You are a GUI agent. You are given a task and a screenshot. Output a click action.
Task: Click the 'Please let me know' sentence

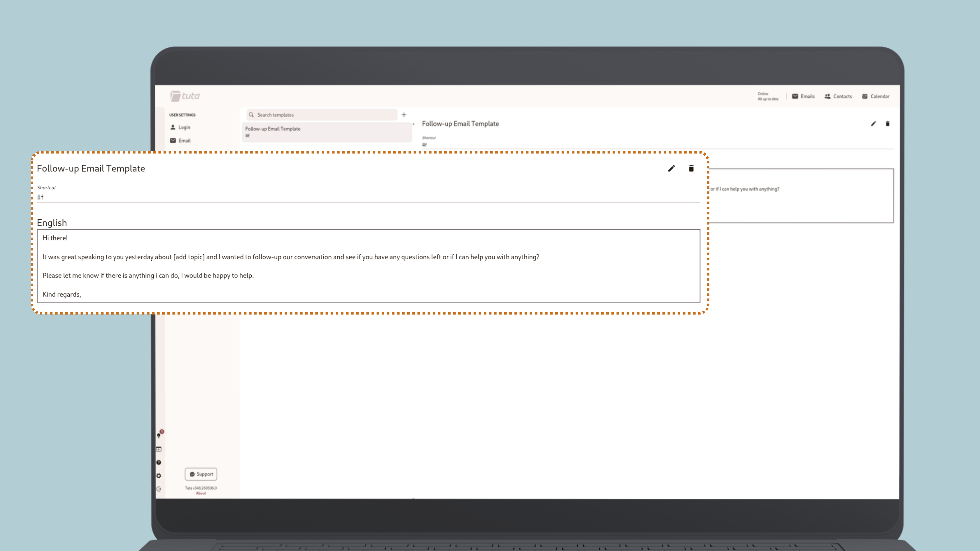[x=148, y=275]
